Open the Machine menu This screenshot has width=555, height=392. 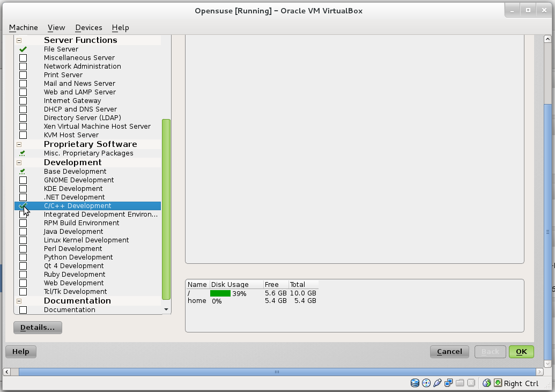(x=23, y=27)
